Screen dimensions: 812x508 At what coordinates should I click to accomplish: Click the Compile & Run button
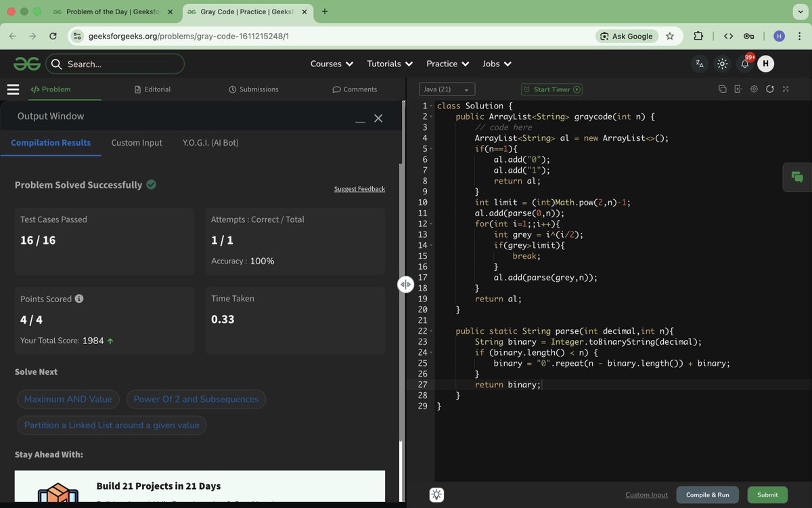(708, 495)
